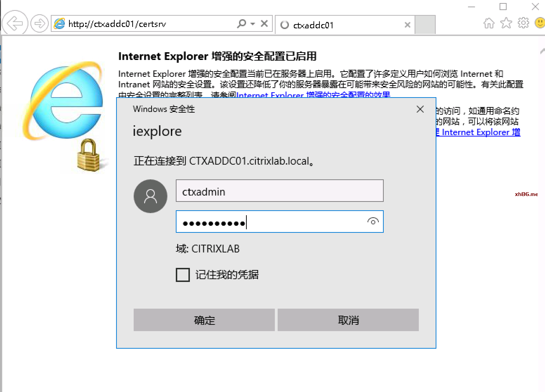Screen dimensions: 545x392
Task: Open Favorites with the star icon
Action: [506, 23]
